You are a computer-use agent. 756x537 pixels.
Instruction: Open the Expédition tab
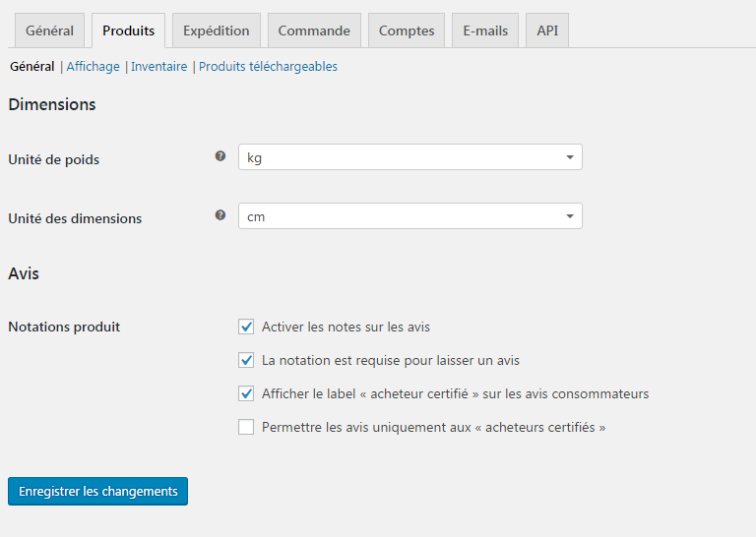(217, 30)
